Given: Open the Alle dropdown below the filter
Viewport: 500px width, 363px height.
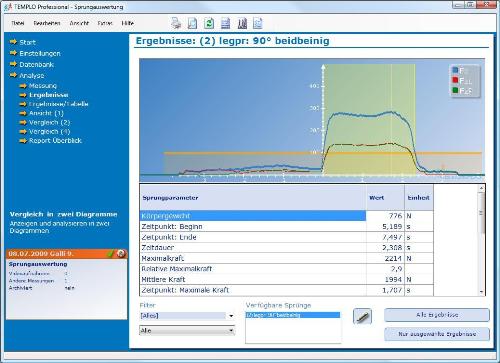Looking at the screenshot, I should coord(187,330).
